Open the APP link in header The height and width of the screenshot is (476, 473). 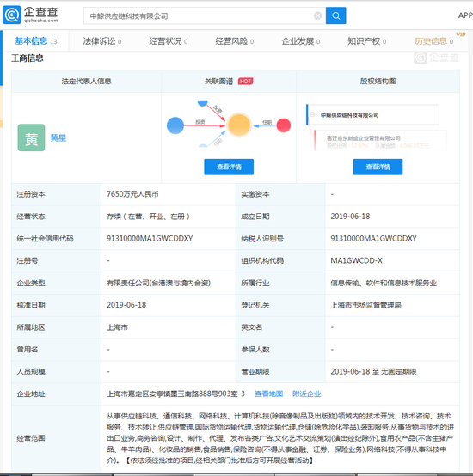tap(465, 15)
